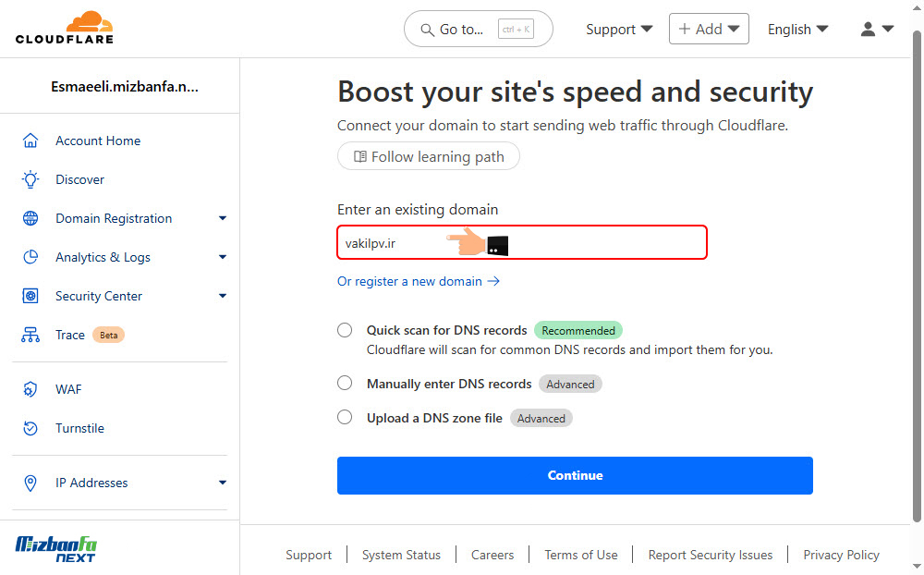This screenshot has width=924, height=575.
Task: Open footer Report Security Issues link
Action: [710, 555]
